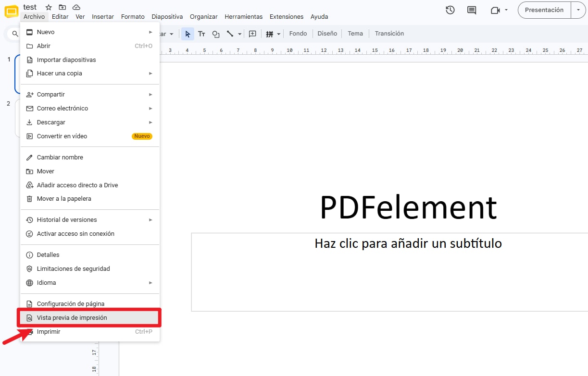Open the Ayuda menu
588x376 pixels.
coord(319,17)
